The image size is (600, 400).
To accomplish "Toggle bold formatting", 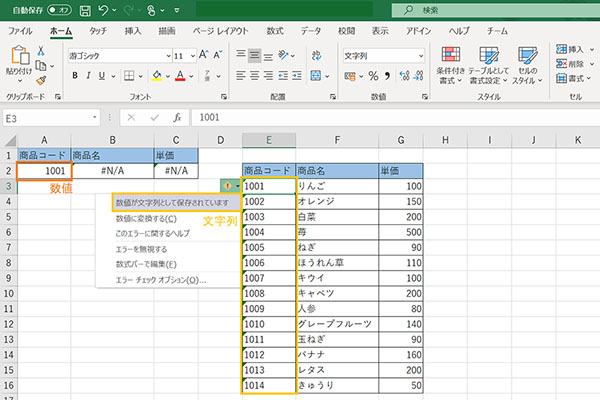I will [74, 76].
